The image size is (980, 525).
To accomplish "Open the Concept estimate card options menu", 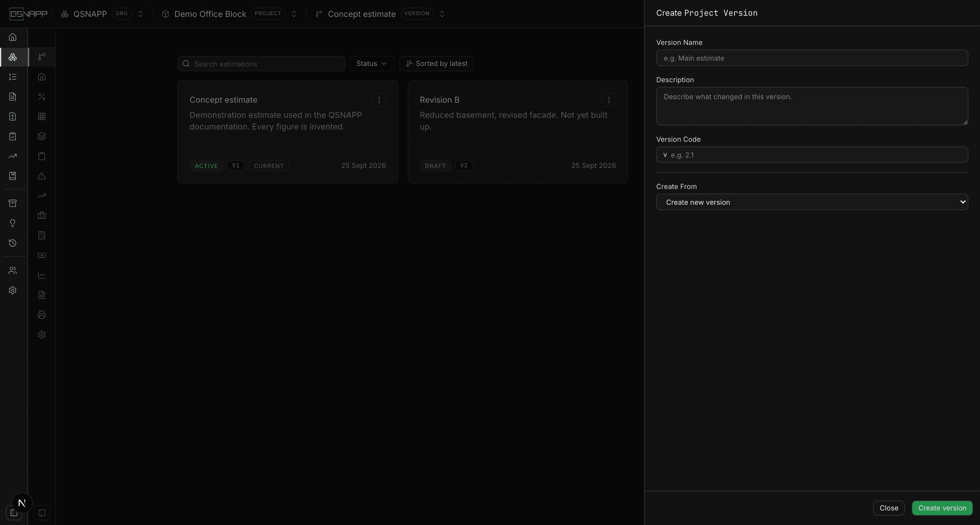I will 379,100.
